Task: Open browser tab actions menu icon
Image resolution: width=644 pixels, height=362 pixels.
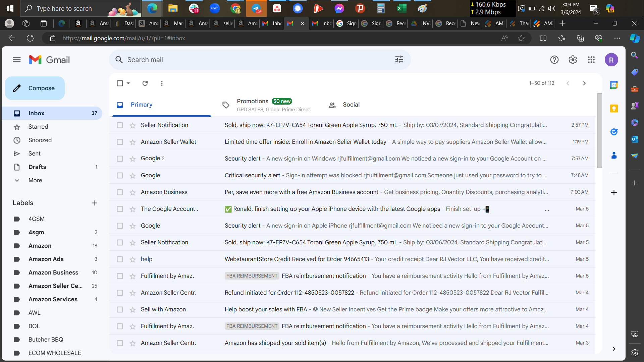Action: pos(44,23)
